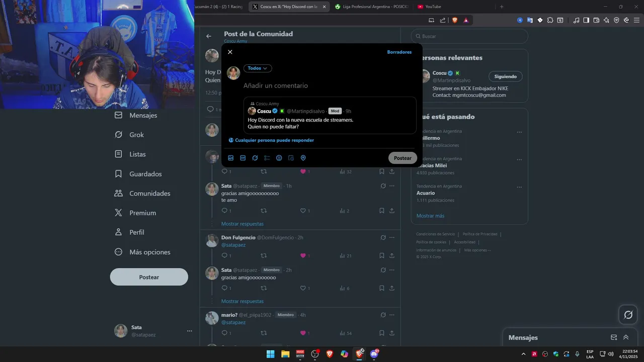
Task: Open account menu dots next to Sata
Action: (190, 331)
